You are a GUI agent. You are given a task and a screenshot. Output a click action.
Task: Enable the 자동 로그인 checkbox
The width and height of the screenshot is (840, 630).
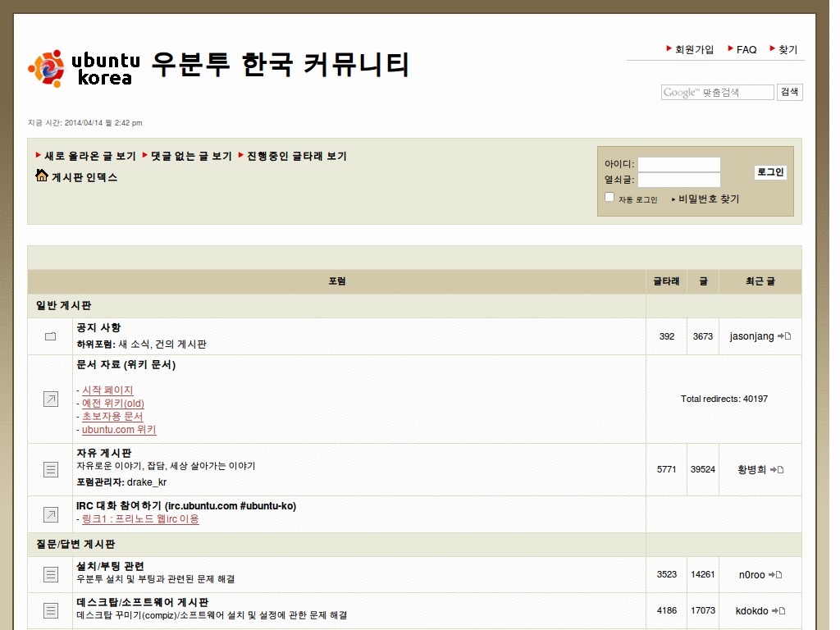pyautogui.click(x=609, y=197)
